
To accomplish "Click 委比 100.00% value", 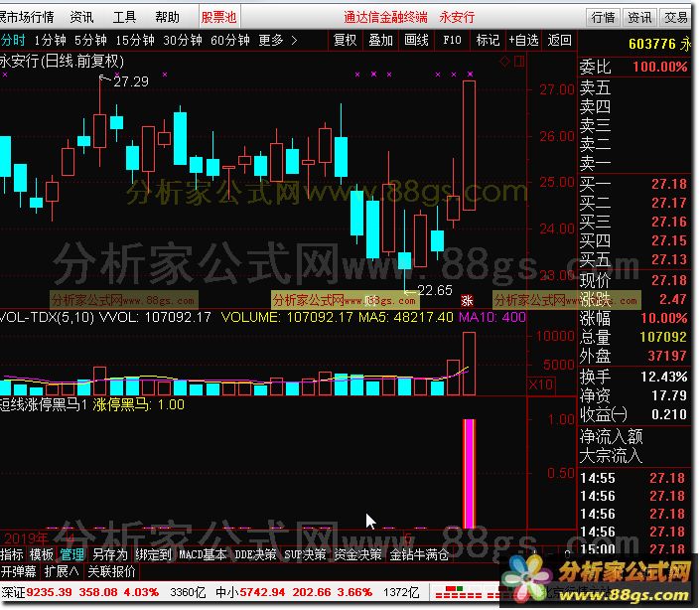I will point(660,67).
